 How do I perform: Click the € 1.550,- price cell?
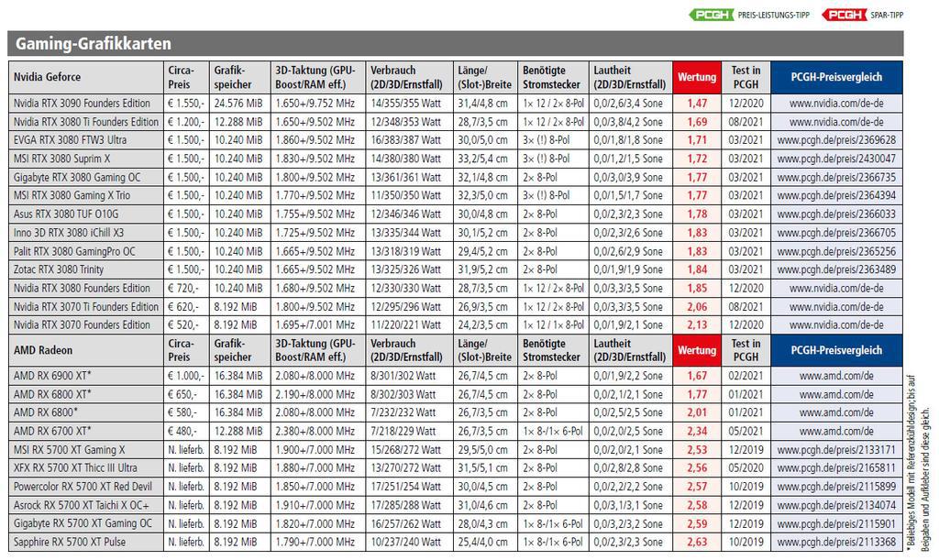click(x=186, y=103)
